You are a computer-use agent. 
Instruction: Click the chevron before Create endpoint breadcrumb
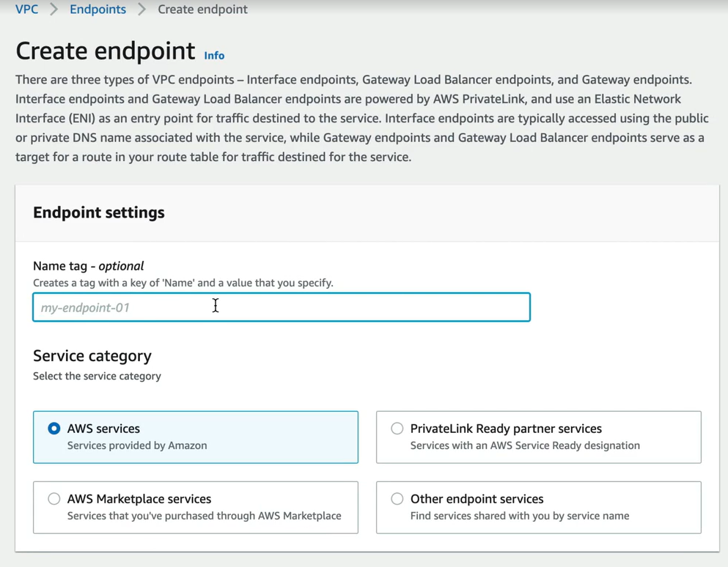pyautogui.click(x=141, y=10)
